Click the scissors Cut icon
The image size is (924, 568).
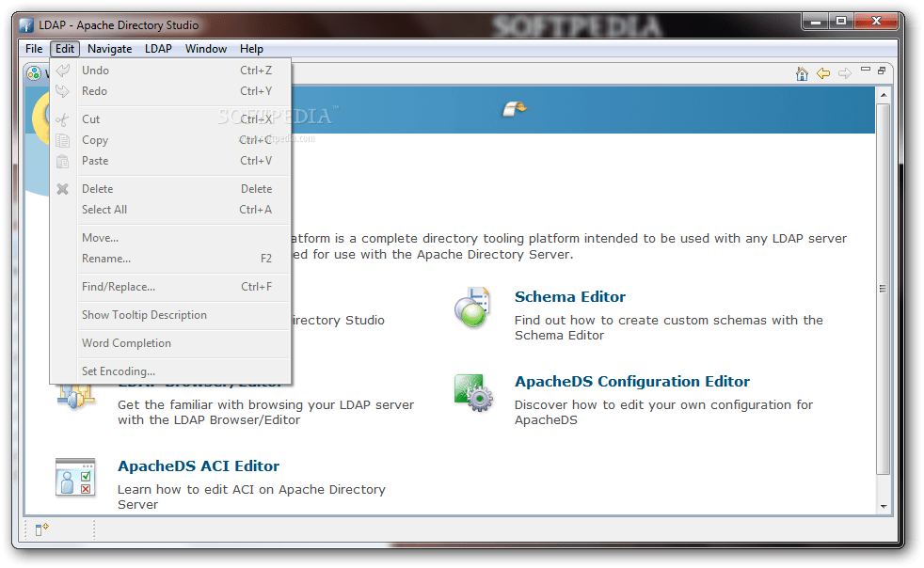[62, 119]
